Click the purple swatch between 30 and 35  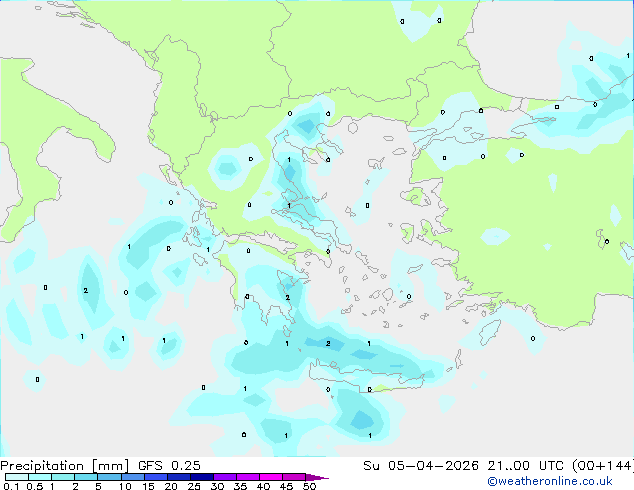[224, 477]
